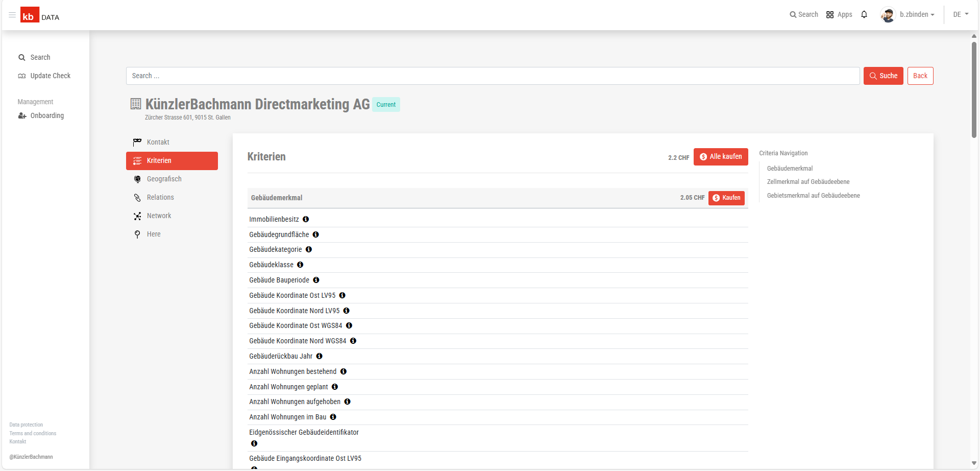Open Search in top navigation bar
The image size is (980, 471).
point(804,14)
